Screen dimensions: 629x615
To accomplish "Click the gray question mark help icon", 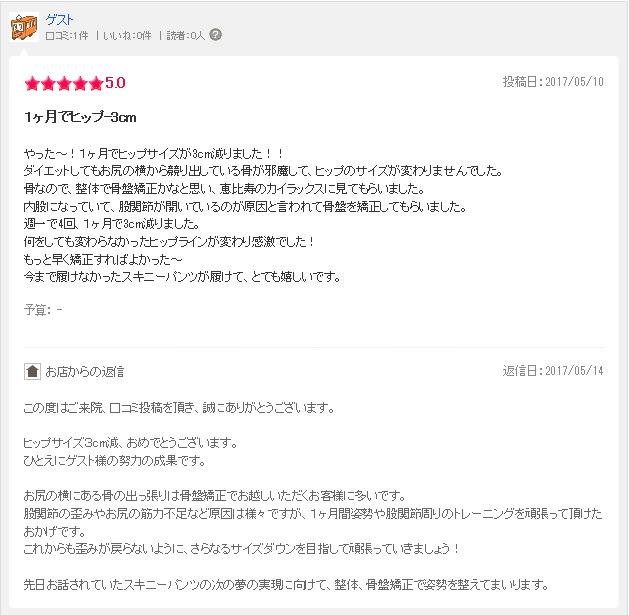I will [x=215, y=35].
